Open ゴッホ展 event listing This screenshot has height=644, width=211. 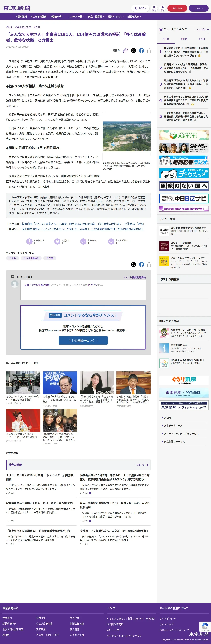click(184, 231)
